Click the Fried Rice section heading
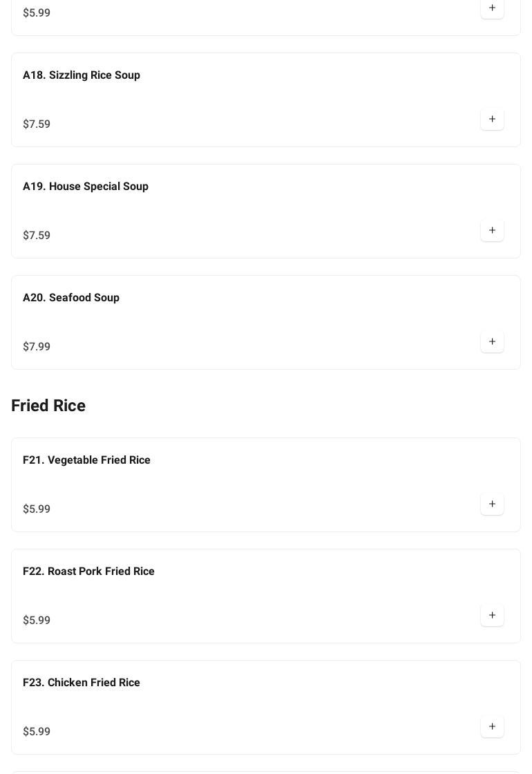The height and width of the screenshot is (774, 532). [48, 406]
